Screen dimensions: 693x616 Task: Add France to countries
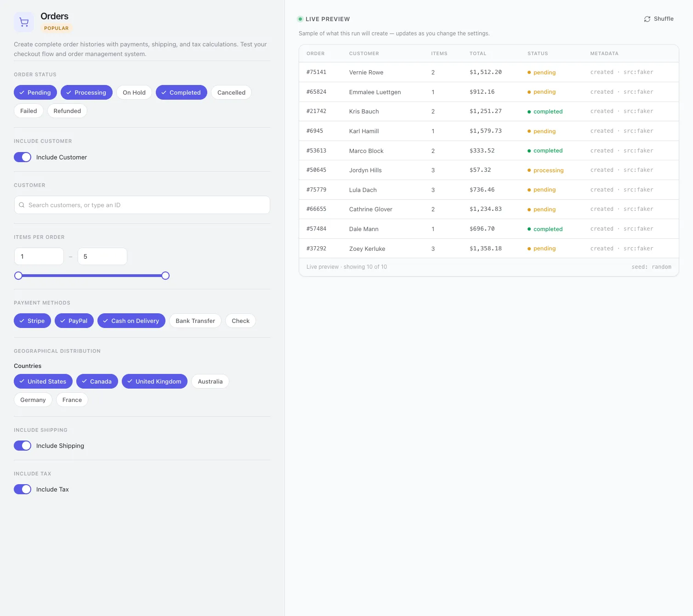(72, 400)
